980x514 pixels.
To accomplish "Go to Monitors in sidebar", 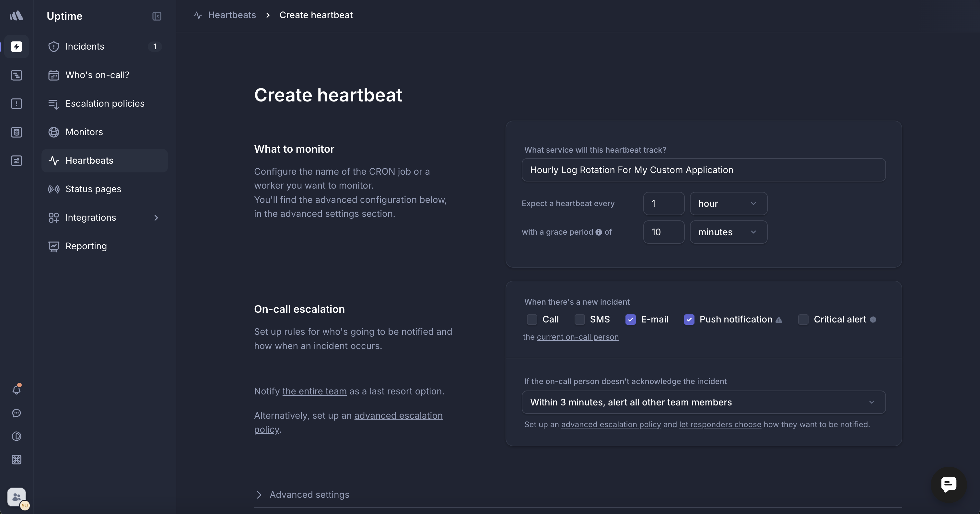I will tap(84, 132).
